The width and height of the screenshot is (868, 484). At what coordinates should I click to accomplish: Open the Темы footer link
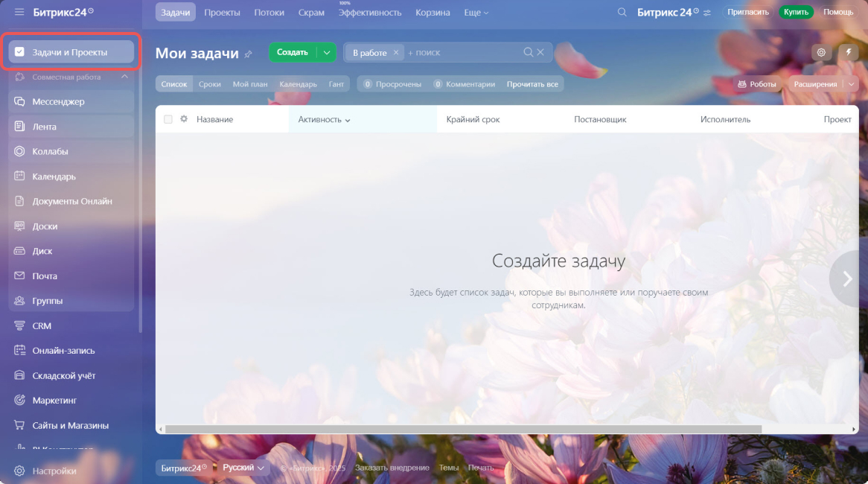pyautogui.click(x=449, y=468)
